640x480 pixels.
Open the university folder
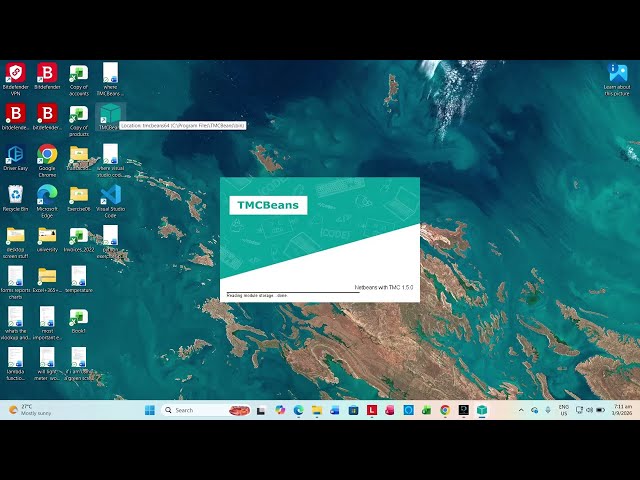(47, 239)
